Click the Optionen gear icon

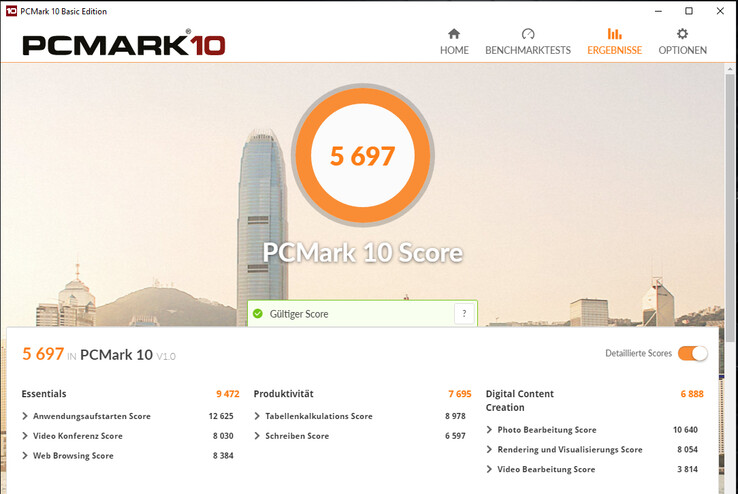pos(682,34)
